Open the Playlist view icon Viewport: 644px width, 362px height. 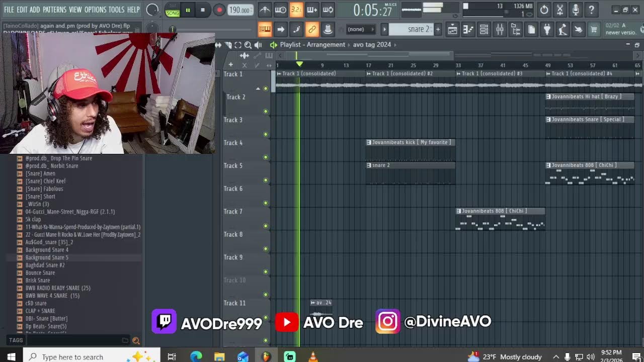(x=452, y=30)
